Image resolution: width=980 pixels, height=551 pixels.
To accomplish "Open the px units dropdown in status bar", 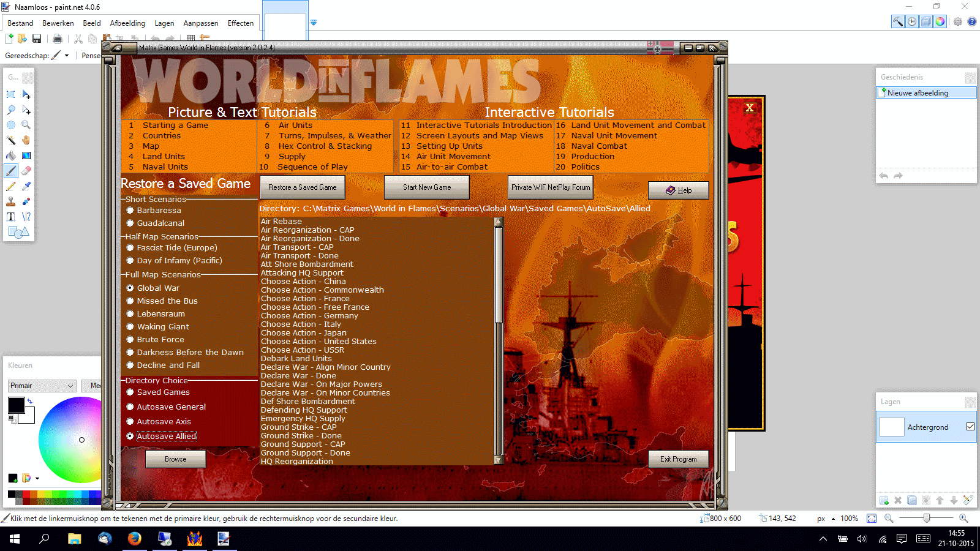I will pos(833,519).
